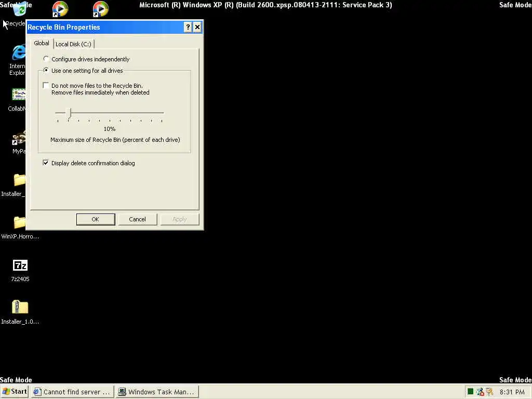
Task: Select the first media player shortcut icon
Action: pyautogui.click(x=60, y=9)
